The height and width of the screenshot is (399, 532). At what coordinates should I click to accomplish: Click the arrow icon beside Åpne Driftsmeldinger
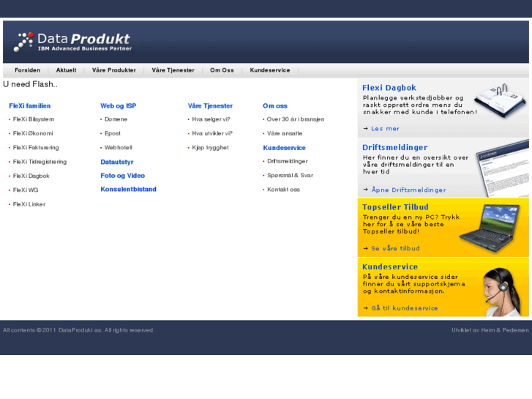365,190
